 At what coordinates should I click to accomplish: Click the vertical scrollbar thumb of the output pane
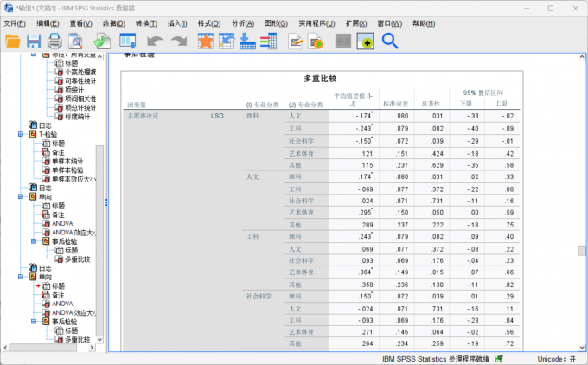tap(583, 251)
